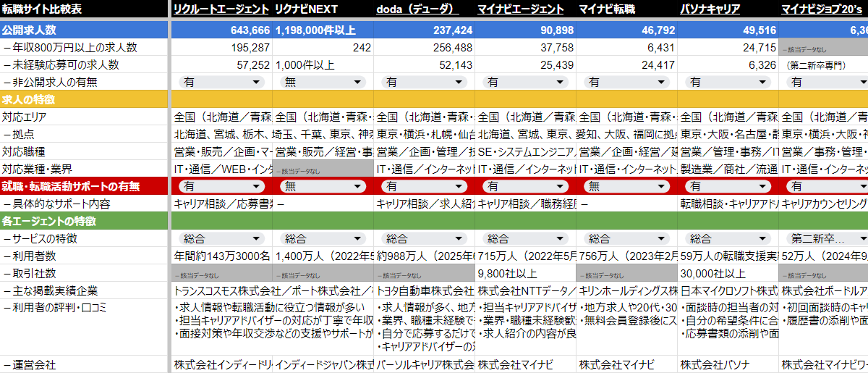The width and height of the screenshot is (868, 373).
Task: Select the 643,666 cell under リクルートエージェント
Action: pos(221,30)
